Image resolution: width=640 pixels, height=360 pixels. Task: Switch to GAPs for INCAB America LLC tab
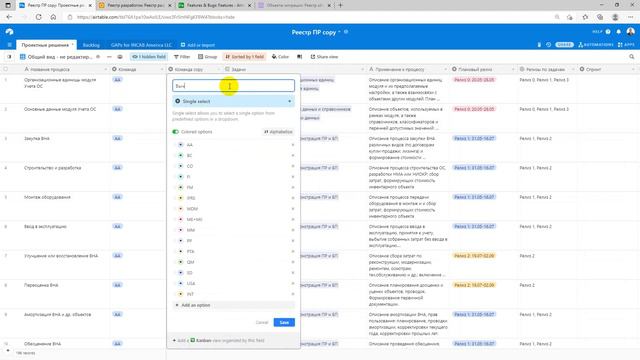click(x=141, y=45)
